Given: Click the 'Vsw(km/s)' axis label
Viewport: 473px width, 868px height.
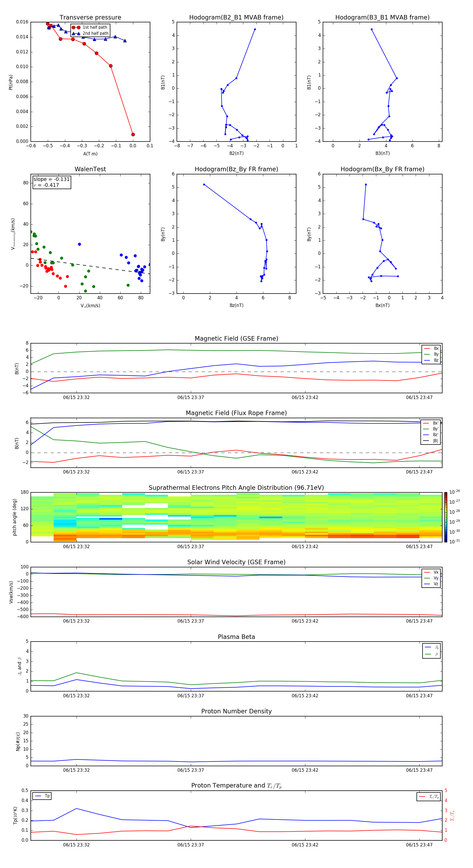Looking at the screenshot, I should pyautogui.click(x=11, y=592).
